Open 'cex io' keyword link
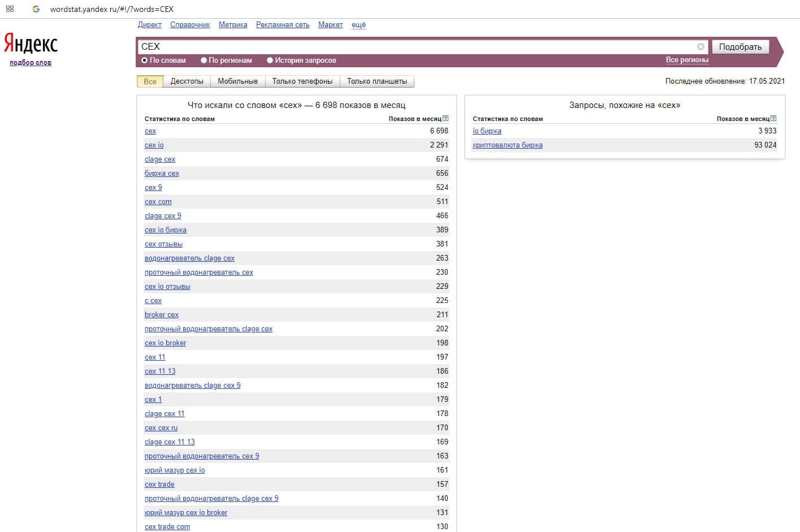This screenshot has width=800, height=532. click(x=154, y=145)
